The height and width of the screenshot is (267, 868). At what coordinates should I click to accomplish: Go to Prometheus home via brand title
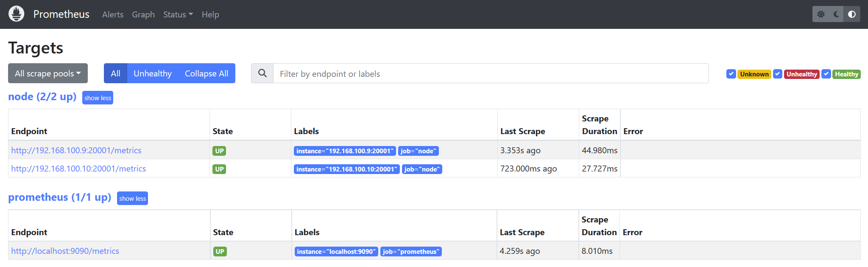coord(61,14)
